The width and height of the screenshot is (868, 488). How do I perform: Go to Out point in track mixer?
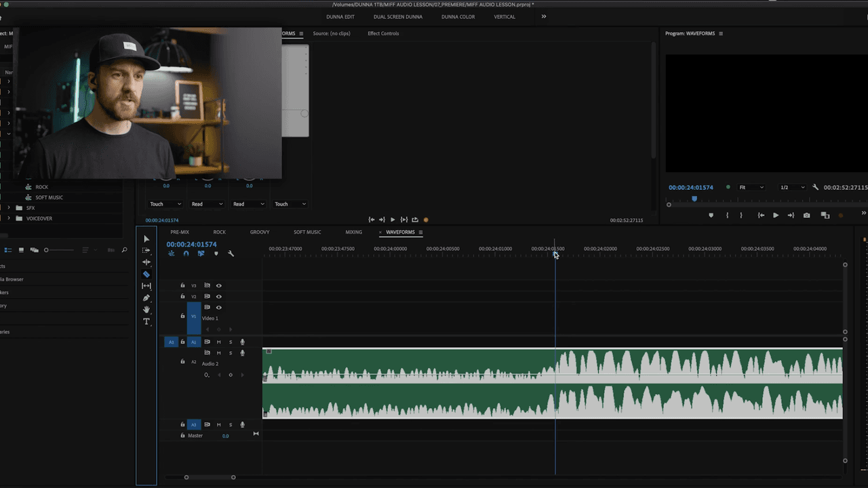tap(382, 220)
